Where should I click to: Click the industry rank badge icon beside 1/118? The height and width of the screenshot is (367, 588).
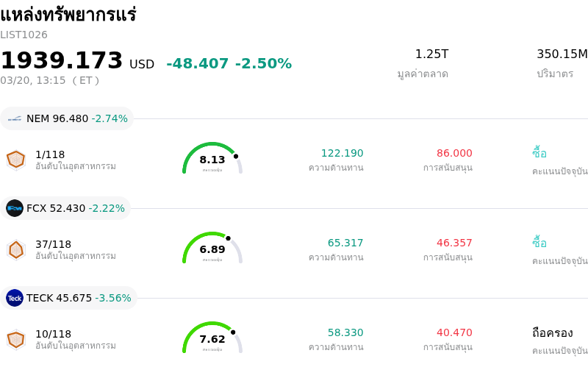(16, 160)
